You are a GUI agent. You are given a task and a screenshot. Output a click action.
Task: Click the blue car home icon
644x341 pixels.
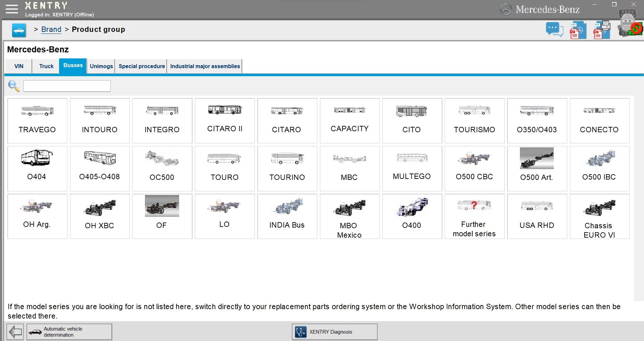19,30
